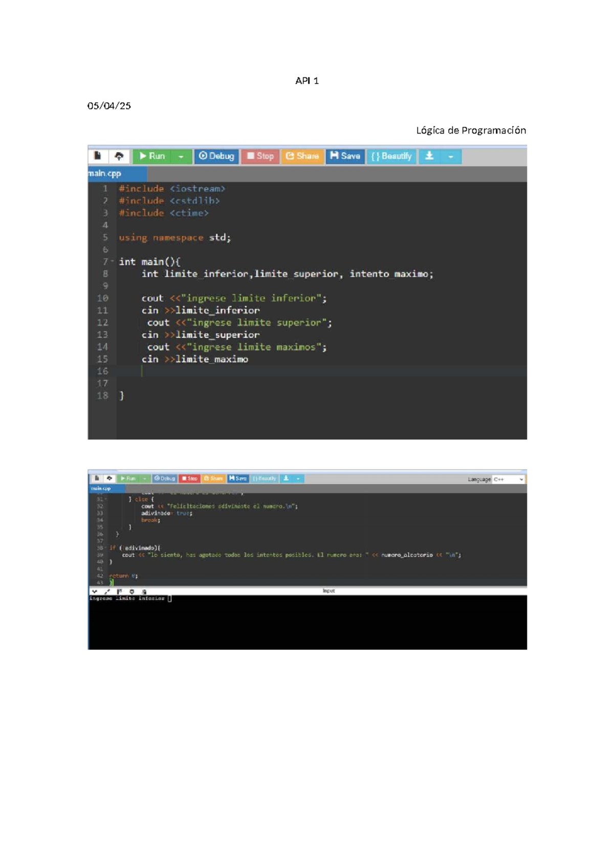Click the '#include <cstdlib>' code line
The width and height of the screenshot is (614, 868).
point(169,201)
